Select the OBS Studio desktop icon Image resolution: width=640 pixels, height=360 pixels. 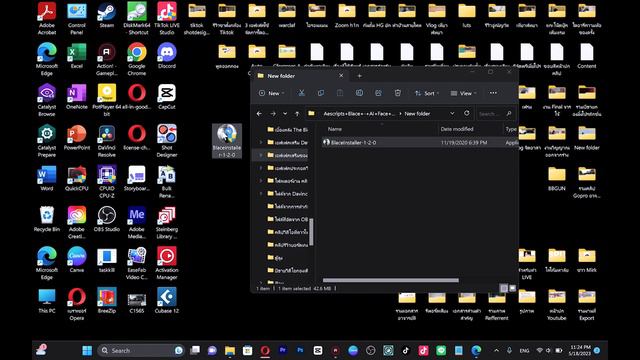pyautogui.click(x=107, y=220)
